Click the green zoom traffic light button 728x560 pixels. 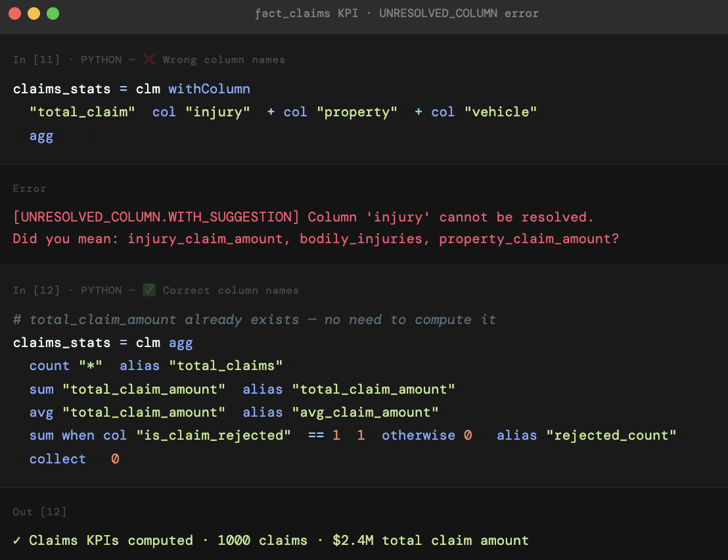coord(53,12)
